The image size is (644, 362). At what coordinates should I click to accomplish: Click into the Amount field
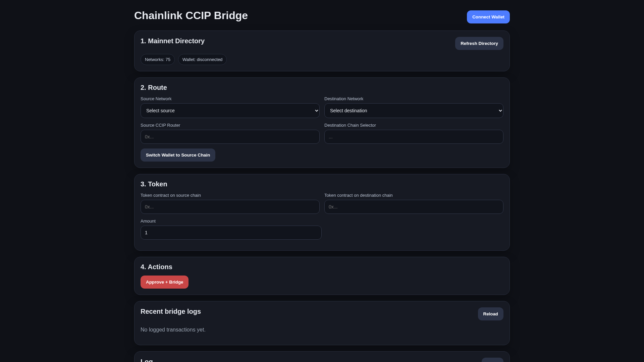click(231, 233)
